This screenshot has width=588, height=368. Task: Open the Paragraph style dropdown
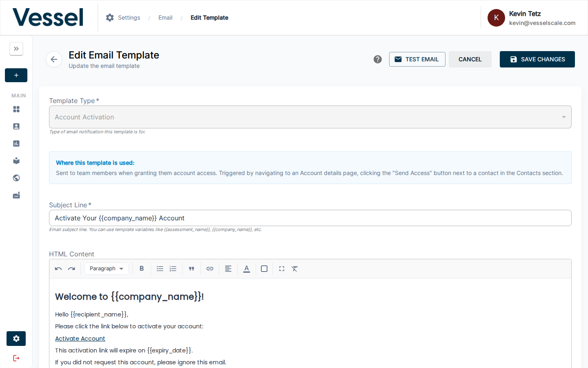tap(107, 269)
